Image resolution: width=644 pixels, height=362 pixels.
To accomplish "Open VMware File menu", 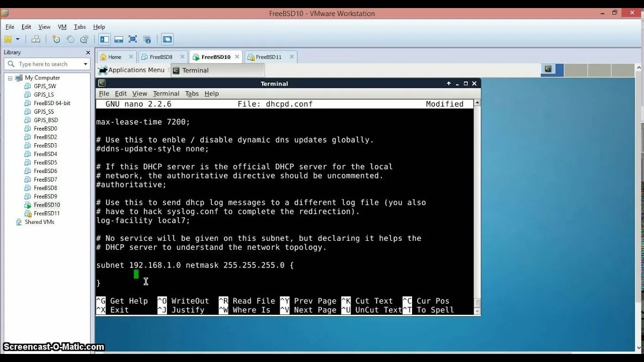I will (x=10, y=27).
